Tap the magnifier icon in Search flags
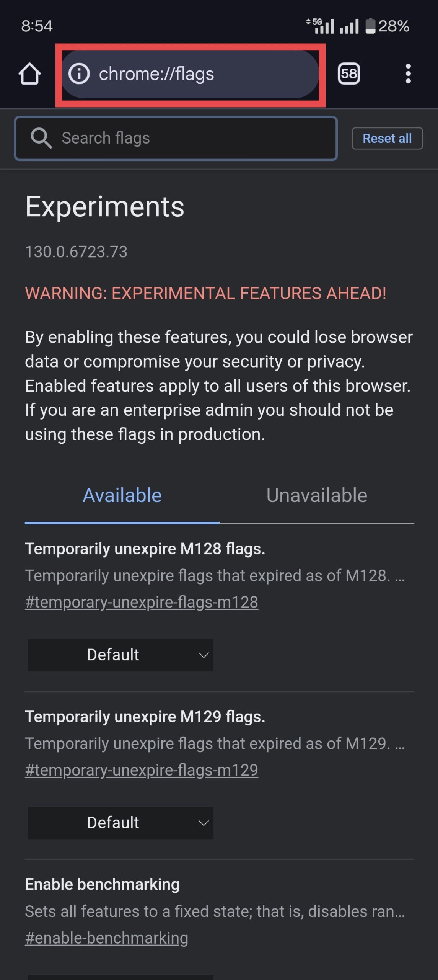 (x=41, y=138)
